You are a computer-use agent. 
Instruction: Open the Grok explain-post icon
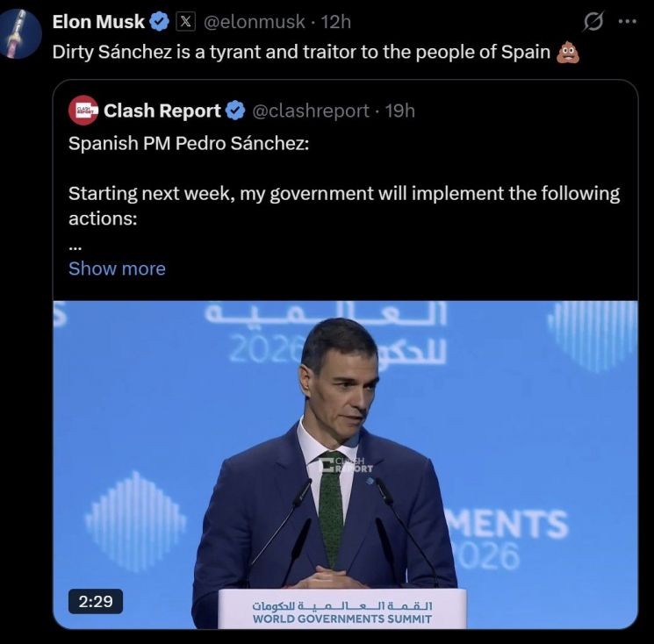pos(593,23)
